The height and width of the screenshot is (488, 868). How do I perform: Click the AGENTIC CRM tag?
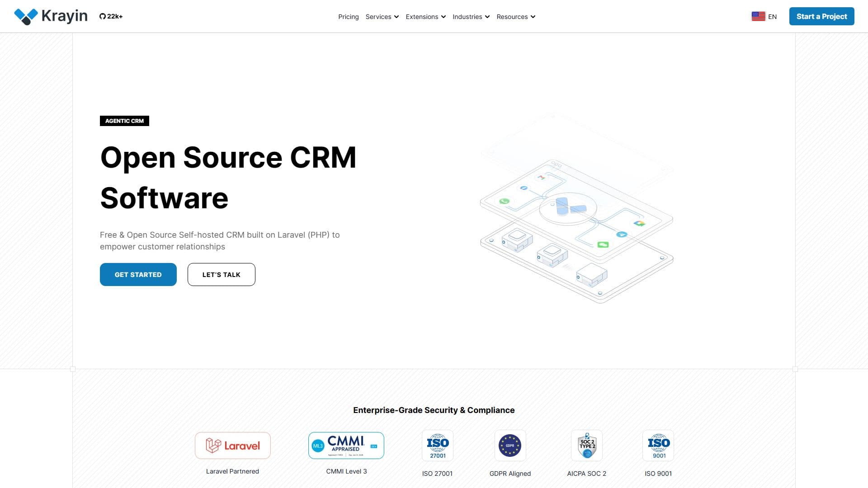point(124,121)
